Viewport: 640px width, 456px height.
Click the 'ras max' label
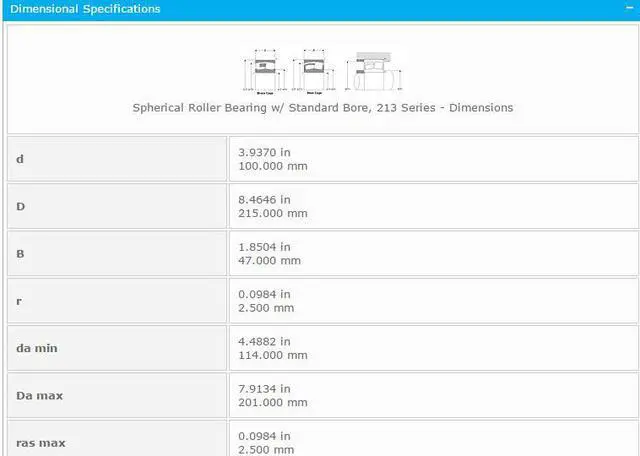41,443
